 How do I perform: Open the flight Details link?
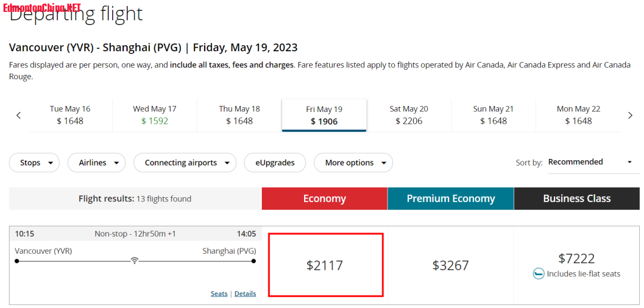[x=245, y=294]
